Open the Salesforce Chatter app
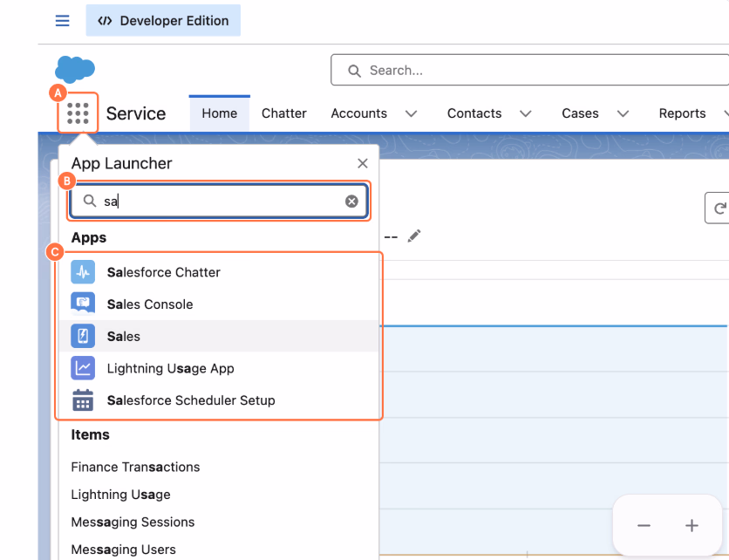The image size is (729, 560). point(163,272)
